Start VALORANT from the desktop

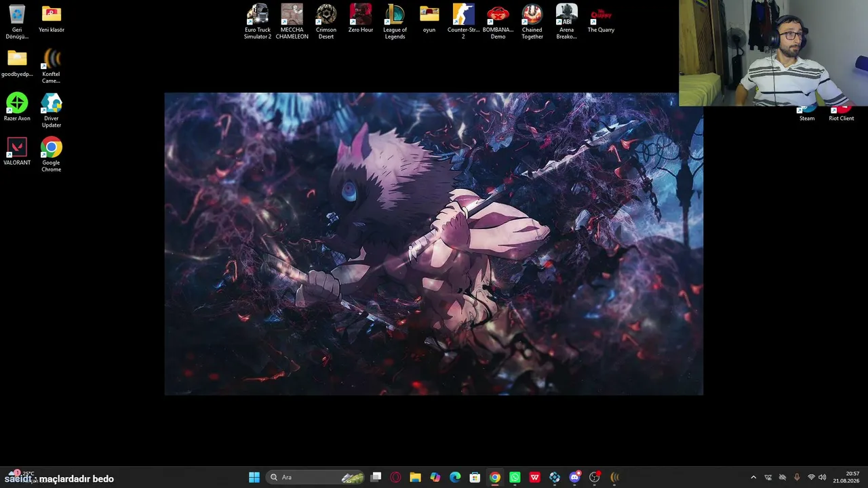[x=17, y=152]
